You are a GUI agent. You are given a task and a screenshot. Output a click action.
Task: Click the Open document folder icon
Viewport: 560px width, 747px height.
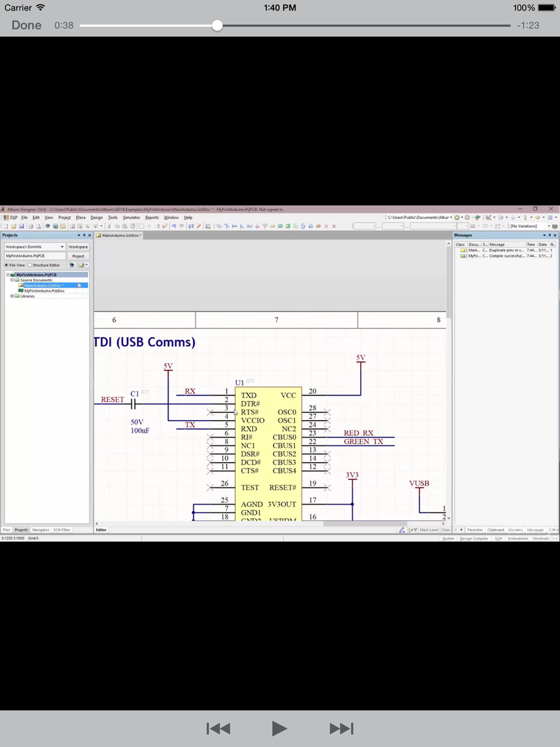[x=14, y=226]
